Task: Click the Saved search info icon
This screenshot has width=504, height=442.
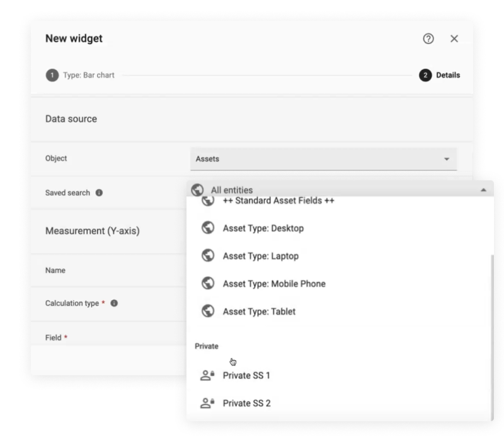Action: coord(99,193)
